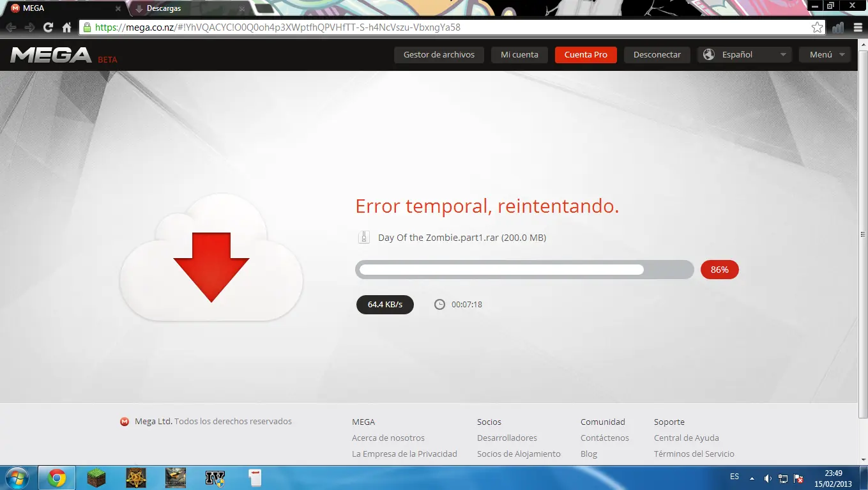This screenshot has width=868, height=490.
Task: Click the 'Error temporal, reintentando.' message
Action: point(487,206)
